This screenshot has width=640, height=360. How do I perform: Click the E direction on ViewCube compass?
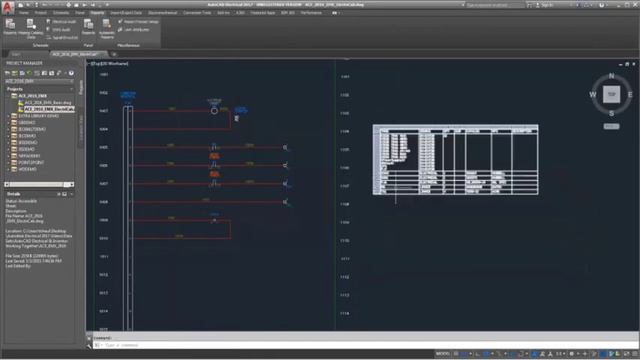pos(630,95)
